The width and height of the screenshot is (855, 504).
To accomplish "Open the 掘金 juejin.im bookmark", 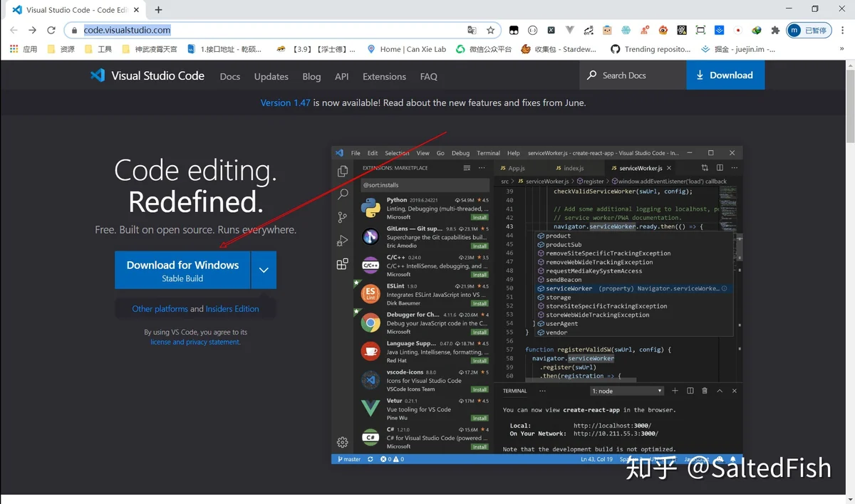I will tap(737, 49).
